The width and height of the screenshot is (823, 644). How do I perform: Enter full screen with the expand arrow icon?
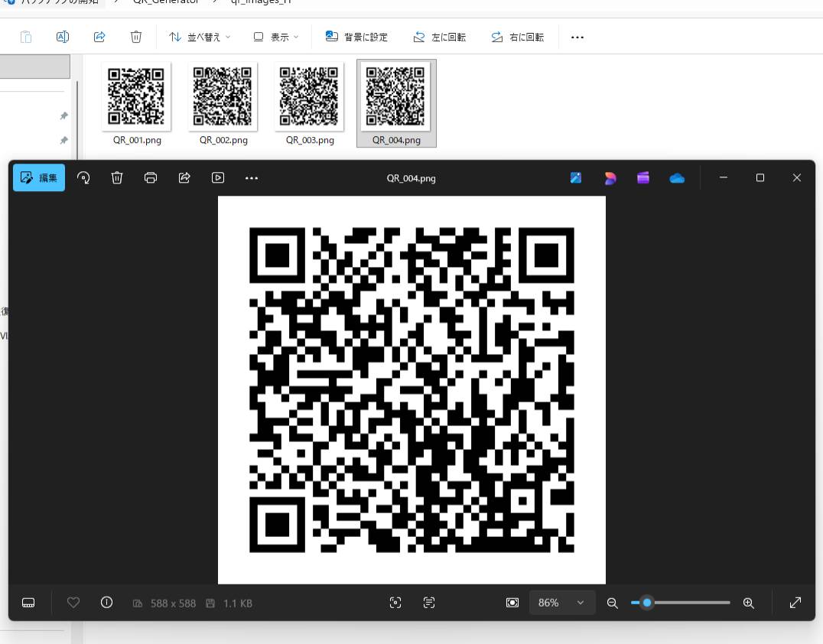click(x=795, y=603)
